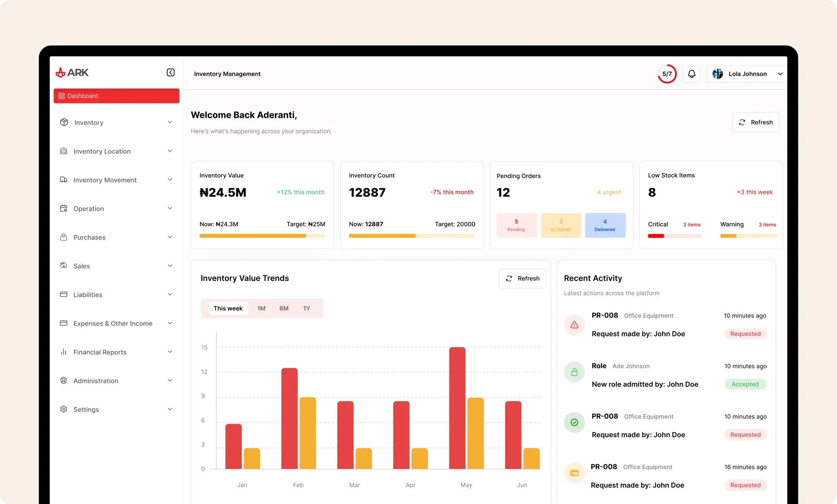Click the Inventory Location warehouse icon
837x504 pixels.
point(64,151)
